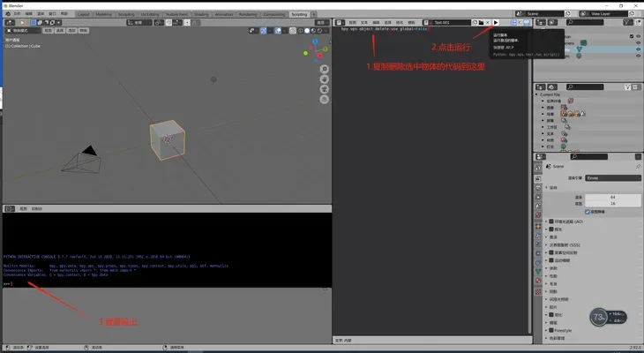Image resolution: width=644 pixels, height=353 pixels.
Task: Toggle the snap magnet icon
Action: pyautogui.click(x=168, y=23)
